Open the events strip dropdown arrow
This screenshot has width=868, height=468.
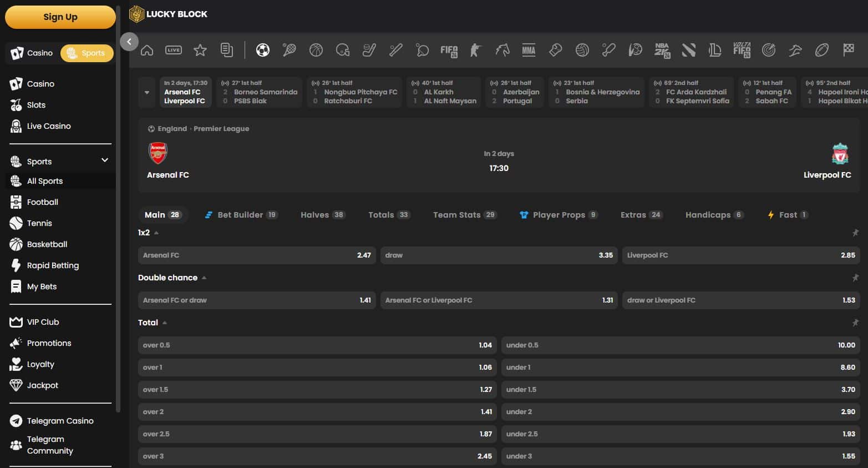coord(147,92)
